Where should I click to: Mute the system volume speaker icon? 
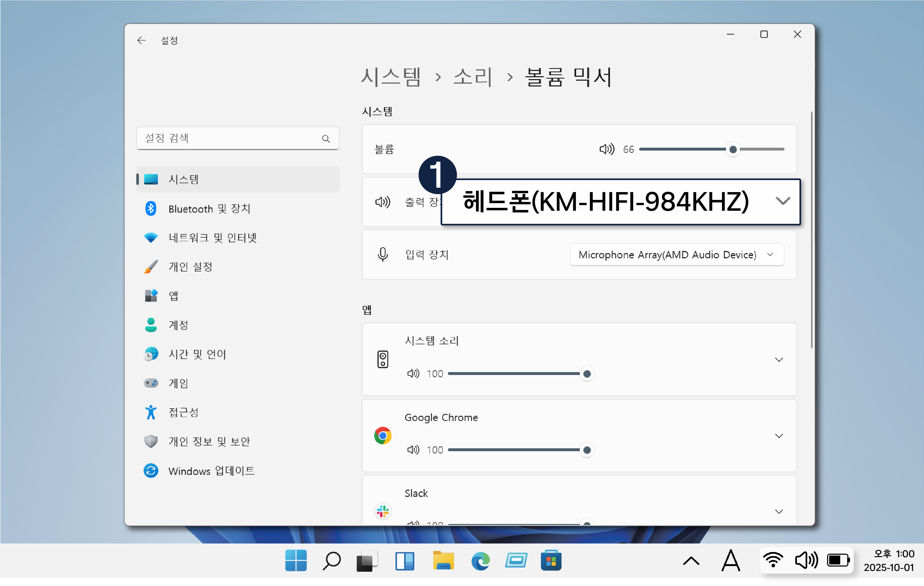(607, 149)
